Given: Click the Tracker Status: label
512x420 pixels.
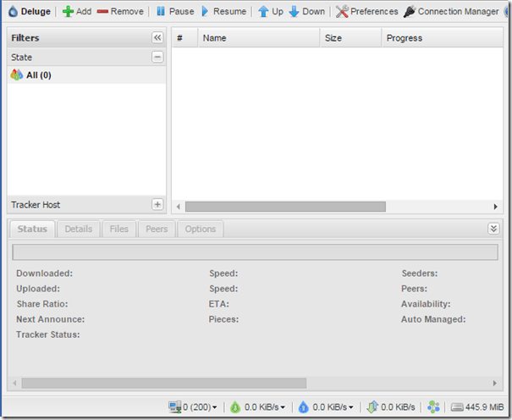Looking at the screenshot, I should click(48, 334).
